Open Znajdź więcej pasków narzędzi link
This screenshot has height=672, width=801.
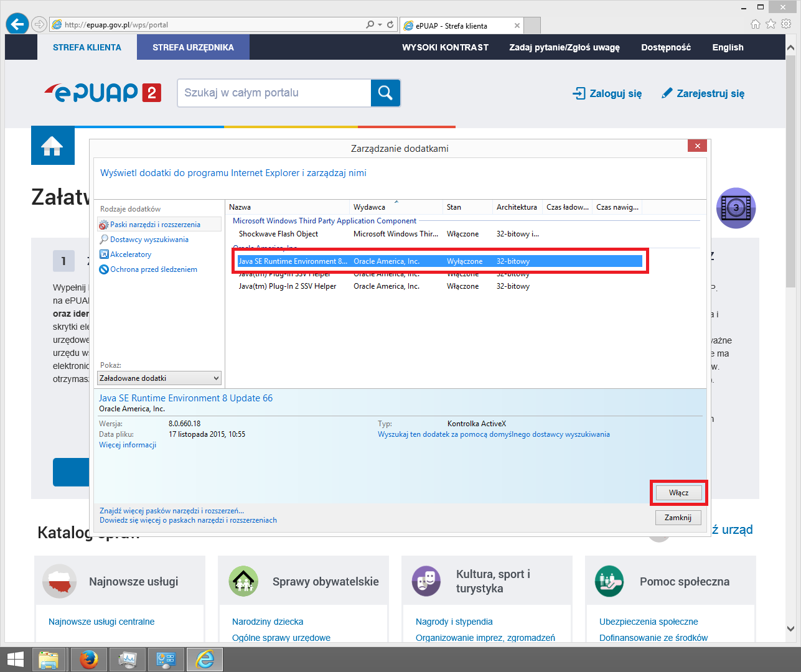coord(172,511)
